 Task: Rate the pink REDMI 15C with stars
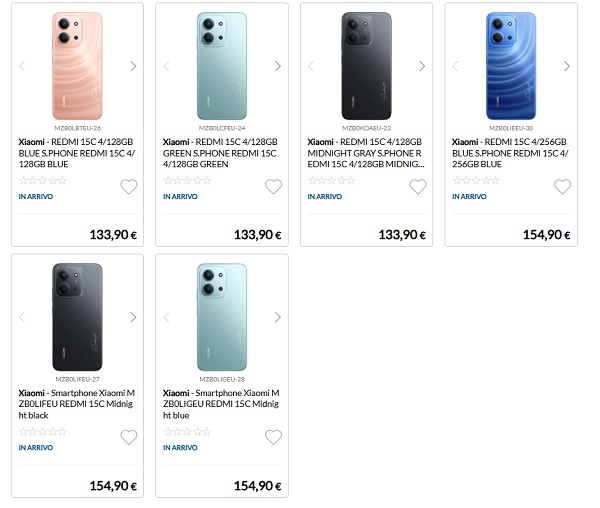click(43, 181)
